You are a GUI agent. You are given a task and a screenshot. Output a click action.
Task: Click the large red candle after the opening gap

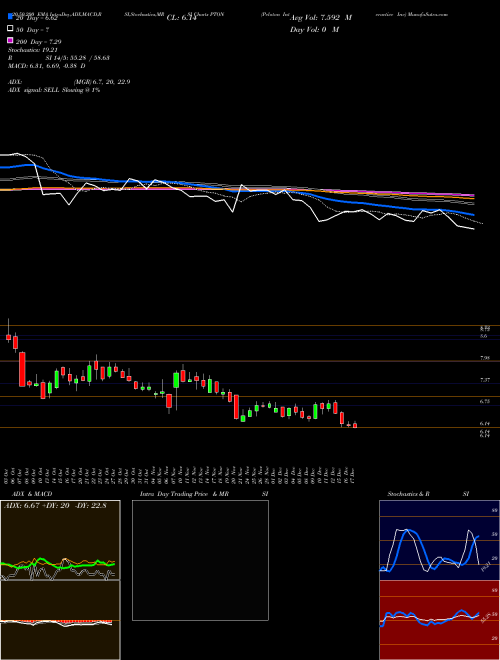coord(22,369)
